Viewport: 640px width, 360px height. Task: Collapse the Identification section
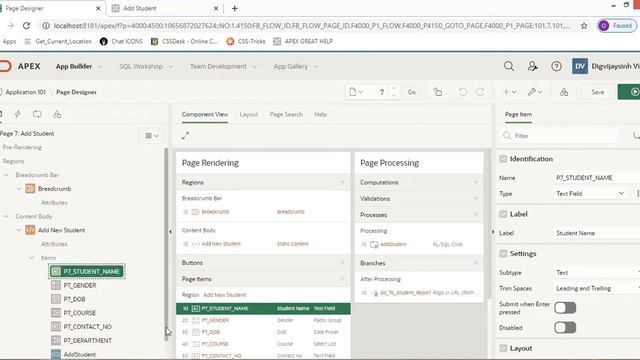pyautogui.click(x=503, y=159)
